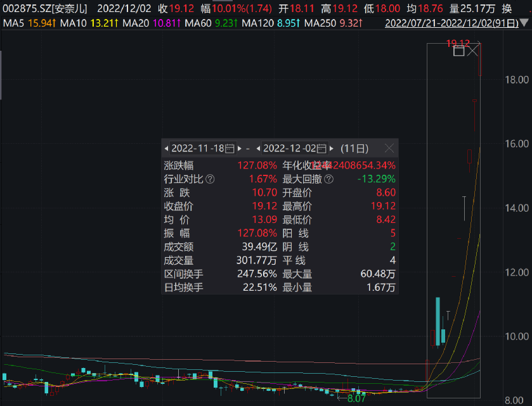Click the 振幅 127.08% value
Image resolution: width=532 pixels, height=406 pixels.
[x=257, y=233]
